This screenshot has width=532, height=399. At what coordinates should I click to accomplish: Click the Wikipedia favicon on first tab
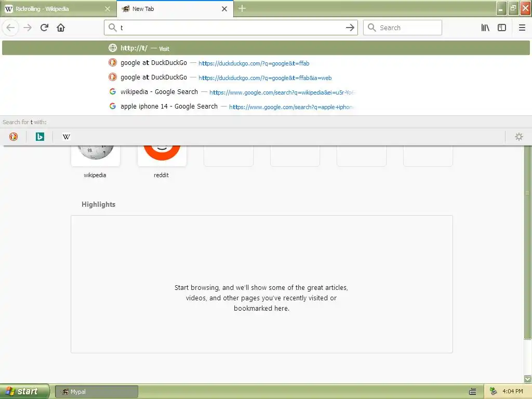point(9,9)
